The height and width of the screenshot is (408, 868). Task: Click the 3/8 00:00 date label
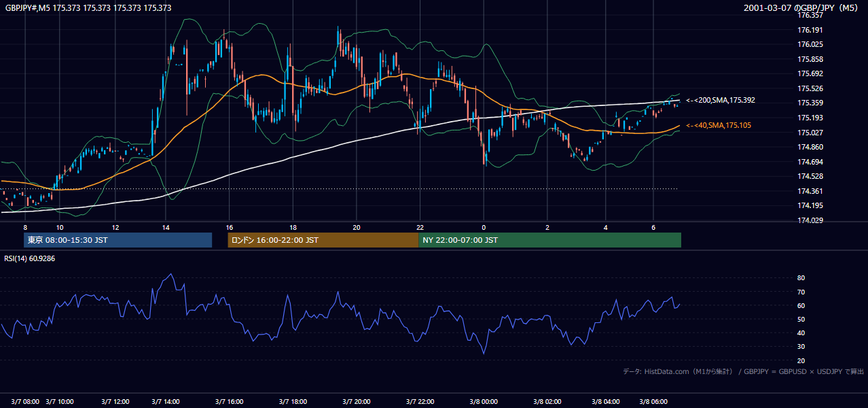[x=484, y=402]
